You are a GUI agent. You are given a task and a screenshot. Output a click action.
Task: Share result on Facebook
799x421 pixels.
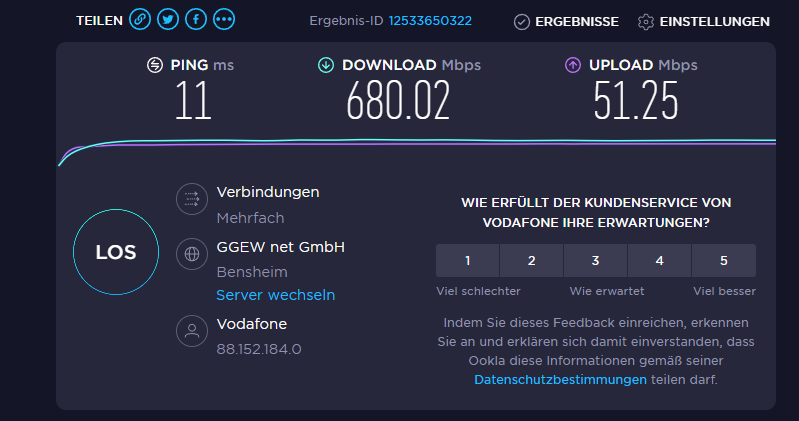(x=196, y=20)
